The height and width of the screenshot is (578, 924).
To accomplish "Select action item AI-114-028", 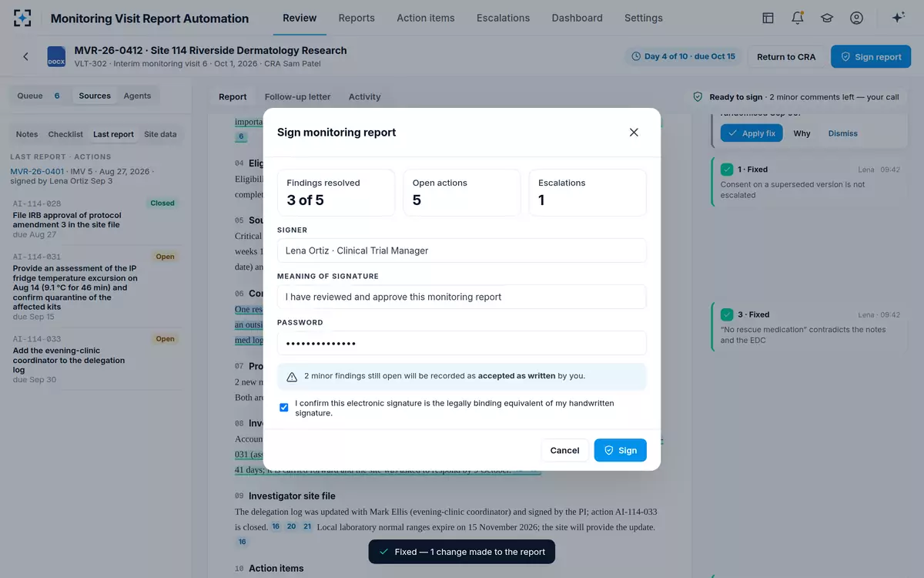I will coord(95,218).
